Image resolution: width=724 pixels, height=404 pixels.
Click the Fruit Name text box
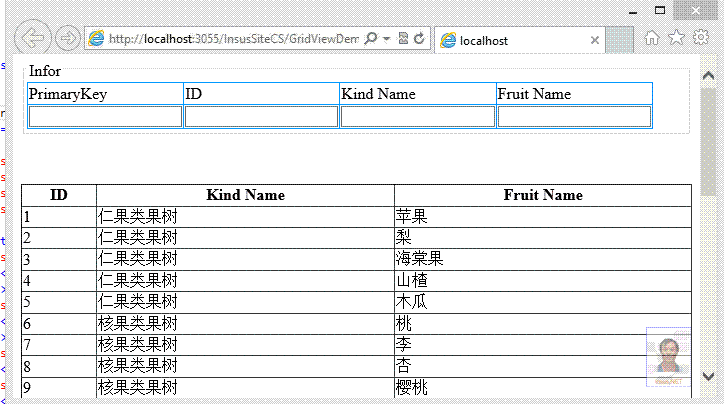click(574, 116)
